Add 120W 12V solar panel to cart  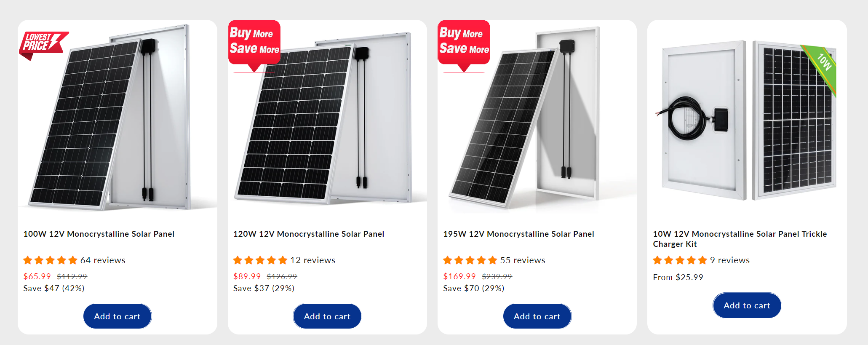click(x=327, y=316)
